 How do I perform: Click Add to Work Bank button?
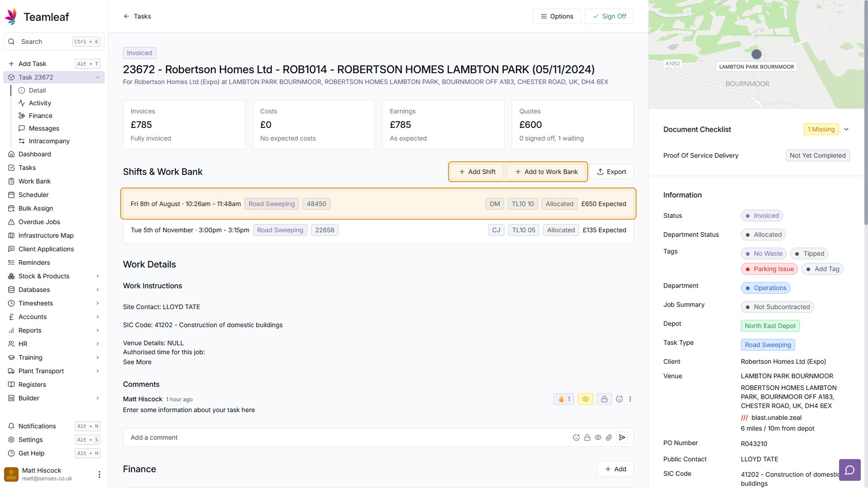pos(546,172)
